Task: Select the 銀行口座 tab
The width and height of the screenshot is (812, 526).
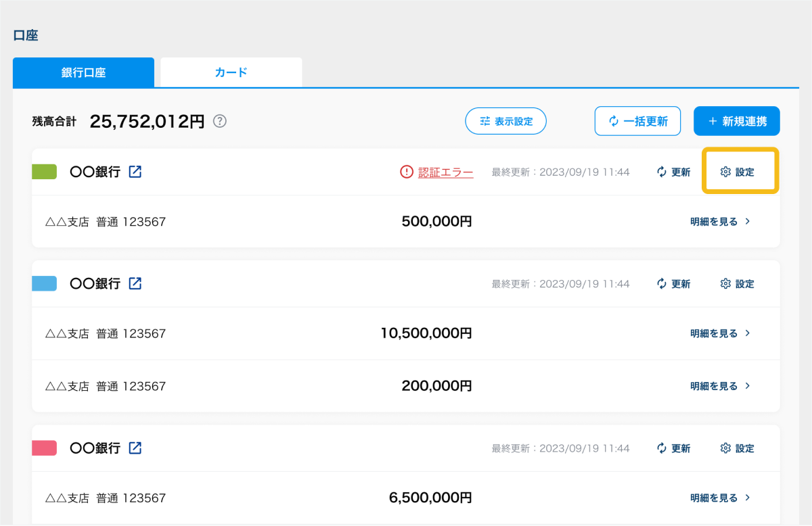Action: [83, 72]
